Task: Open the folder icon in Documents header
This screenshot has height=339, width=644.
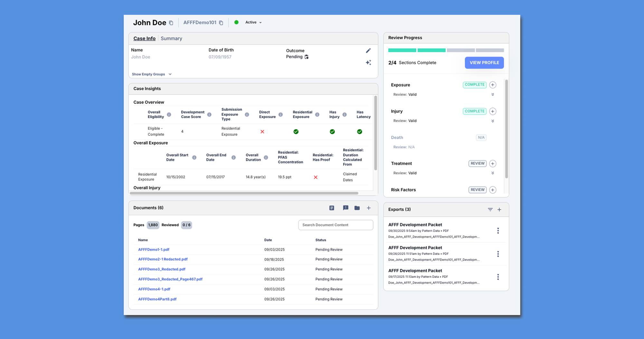Action: pyautogui.click(x=357, y=208)
